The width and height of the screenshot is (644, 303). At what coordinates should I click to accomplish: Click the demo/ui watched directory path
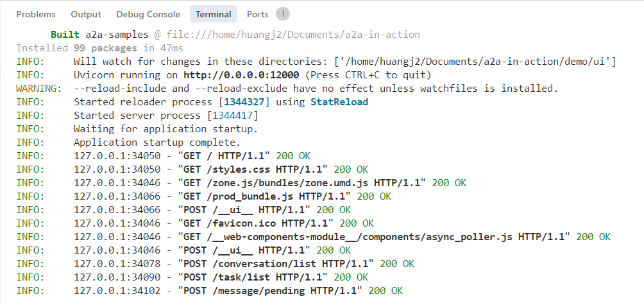pyautogui.click(x=475, y=62)
